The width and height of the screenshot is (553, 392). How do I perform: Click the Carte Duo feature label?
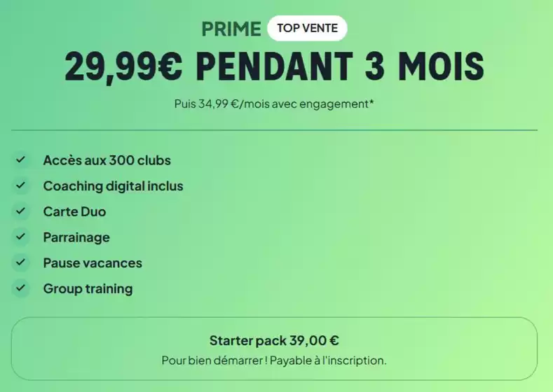(74, 211)
